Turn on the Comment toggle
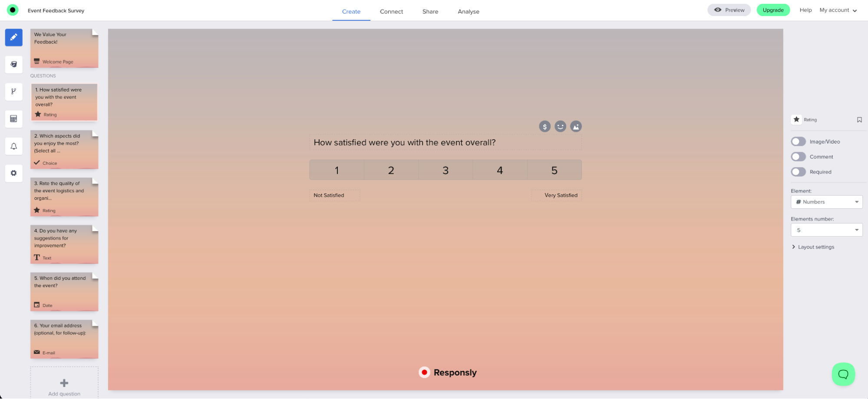The height and width of the screenshot is (399, 868). point(798,157)
